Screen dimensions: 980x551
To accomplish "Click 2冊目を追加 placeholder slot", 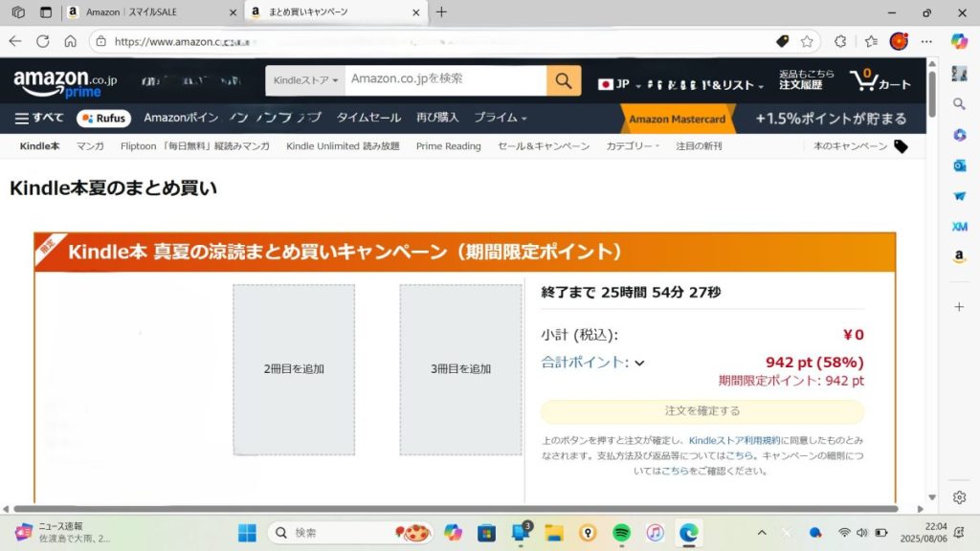I will coord(294,369).
